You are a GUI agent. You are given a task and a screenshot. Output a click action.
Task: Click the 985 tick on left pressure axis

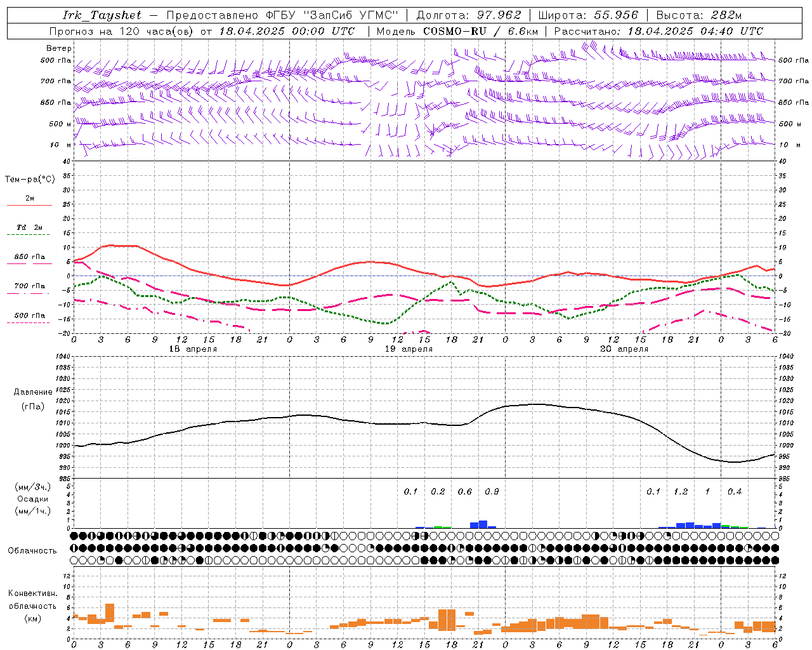pyautogui.click(x=63, y=479)
